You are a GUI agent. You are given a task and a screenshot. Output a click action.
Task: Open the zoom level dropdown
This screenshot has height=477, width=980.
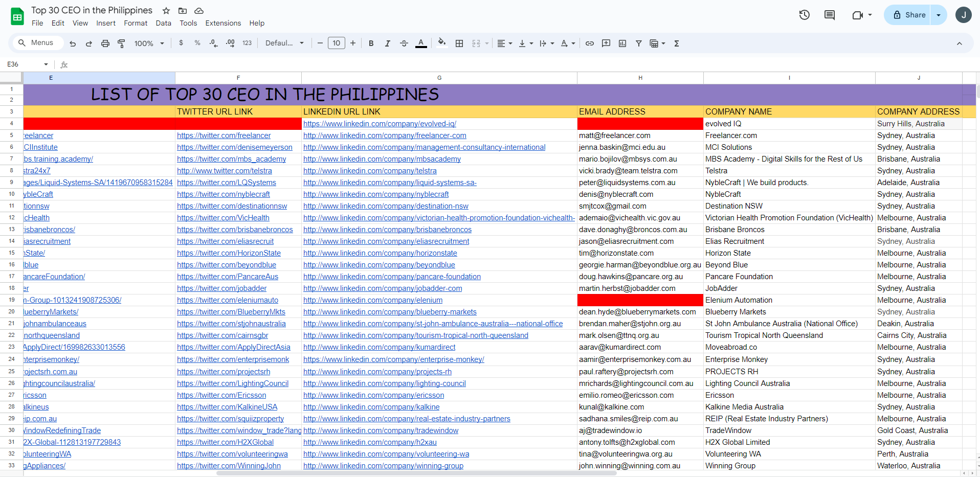click(149, 43)
